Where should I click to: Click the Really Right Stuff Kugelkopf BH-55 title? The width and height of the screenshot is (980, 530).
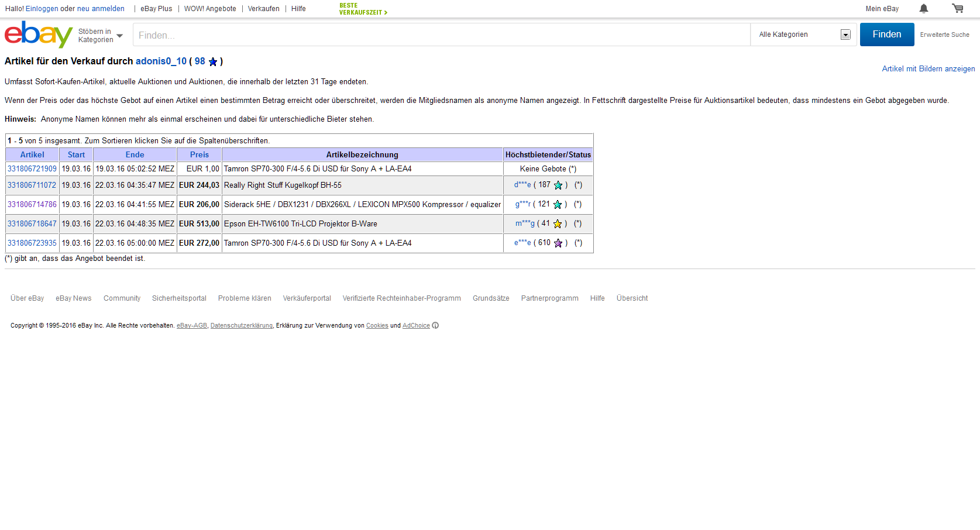[283, 185]
